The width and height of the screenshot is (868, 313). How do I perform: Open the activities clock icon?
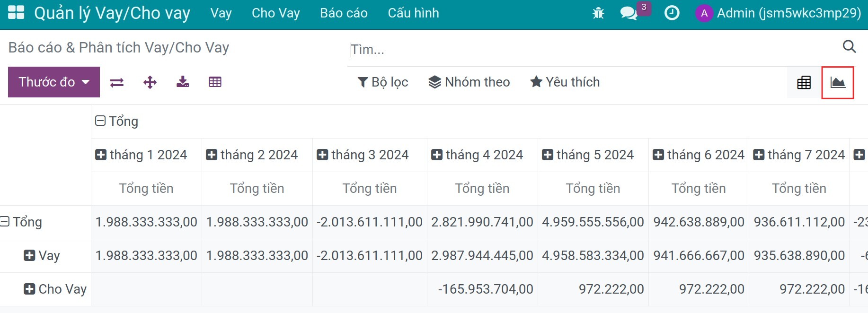672,13
